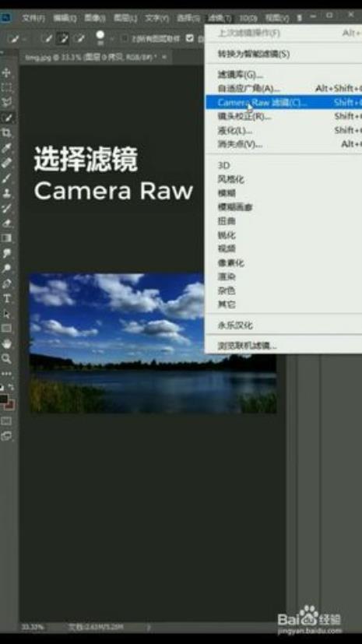Expand the 扭曲 filter submenu
The height and width of the screenshot is (644, 362).
click(x=283, y=221)
